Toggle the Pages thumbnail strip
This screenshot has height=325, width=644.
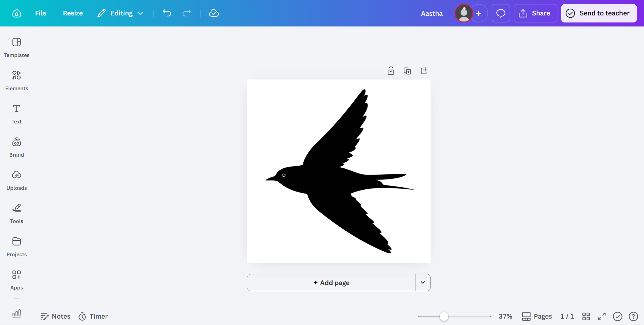(537, 316)
